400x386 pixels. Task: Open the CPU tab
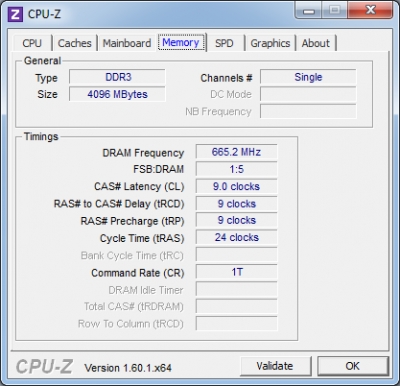pyautogui.click(x=32, y=43)
